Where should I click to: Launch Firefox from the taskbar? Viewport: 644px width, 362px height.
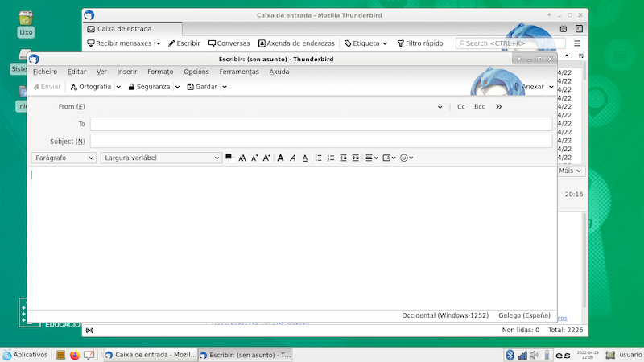pyautogui.click(x=74, y=355)
